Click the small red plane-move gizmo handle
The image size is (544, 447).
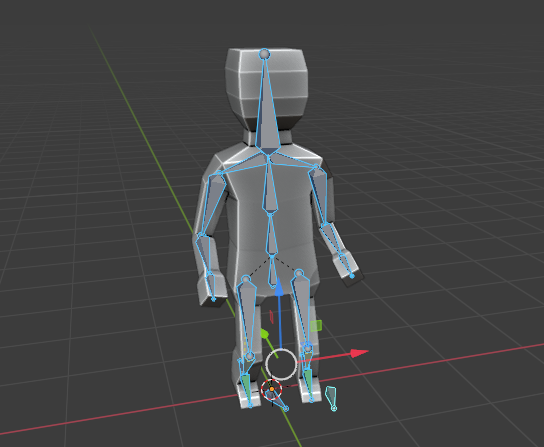click(272, 317)
